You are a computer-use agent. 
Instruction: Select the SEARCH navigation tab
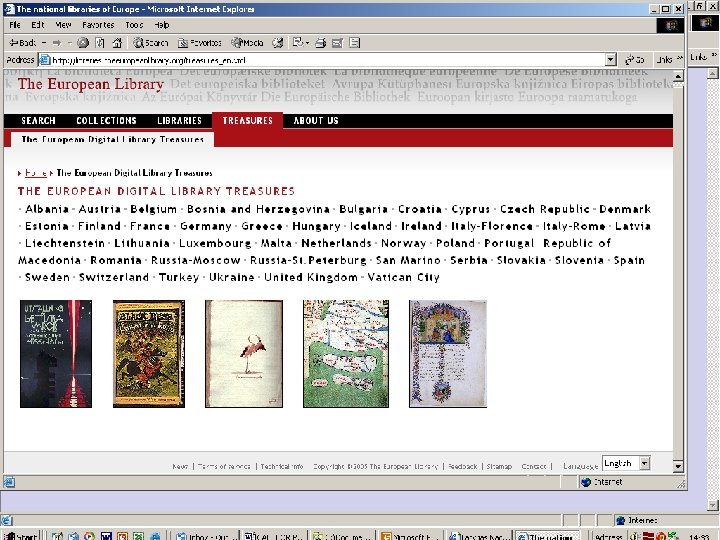[x=38, y=121]
